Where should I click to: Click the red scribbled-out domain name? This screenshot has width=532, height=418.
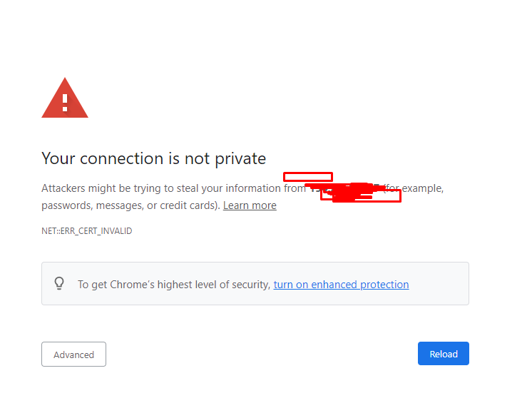346,190
